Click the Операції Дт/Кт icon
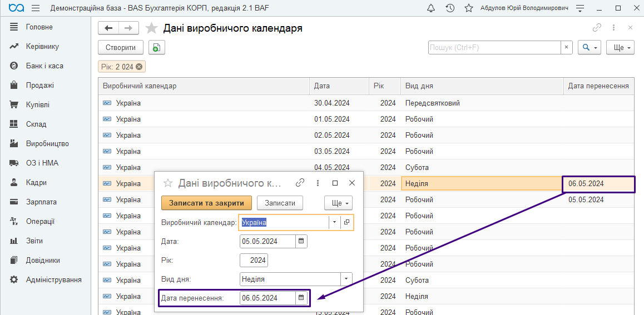The width and height of the screenshot is (644, 315). (14, 222)
